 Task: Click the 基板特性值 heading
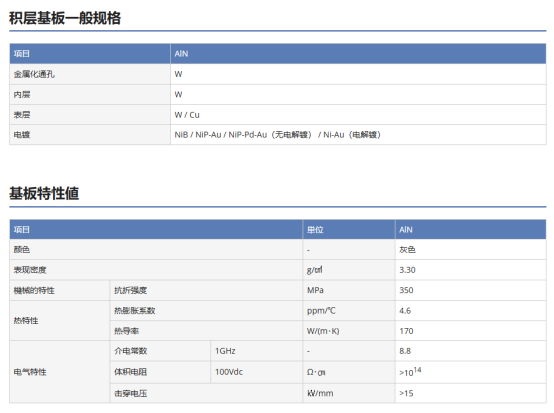coord(44,193)
